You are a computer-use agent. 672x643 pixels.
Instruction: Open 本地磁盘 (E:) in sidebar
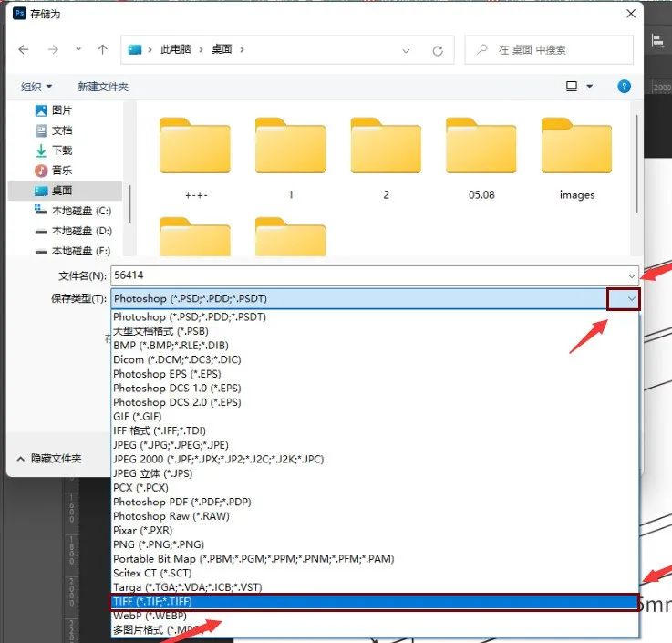click(73, 251)
